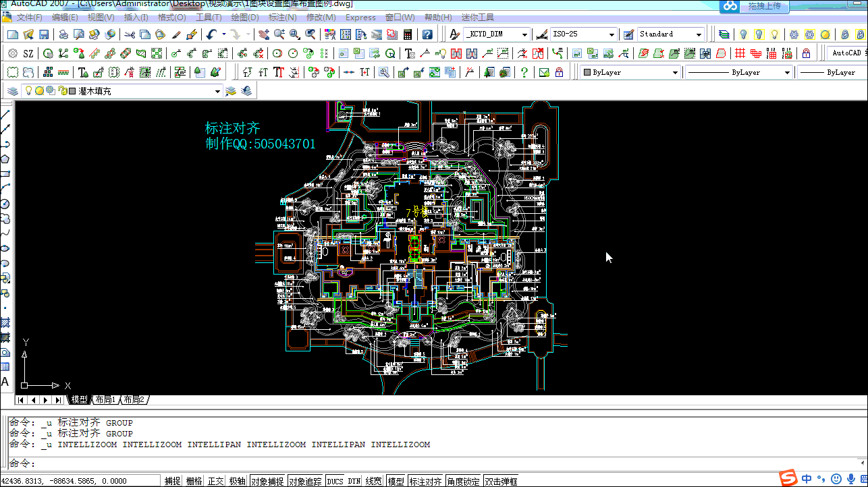
Task: Click 标注对齐 button in status bar
Action: [x=425, y=481]
